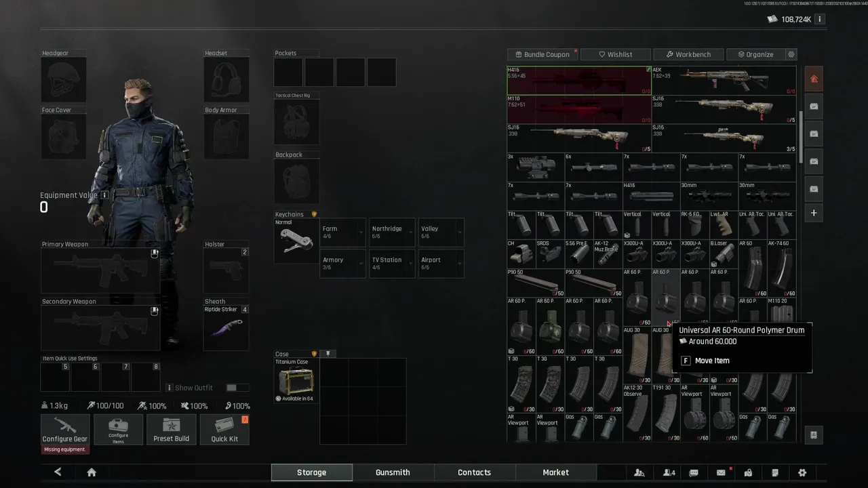
Task: Select the SRDS sight item
Action: [550, 253]
